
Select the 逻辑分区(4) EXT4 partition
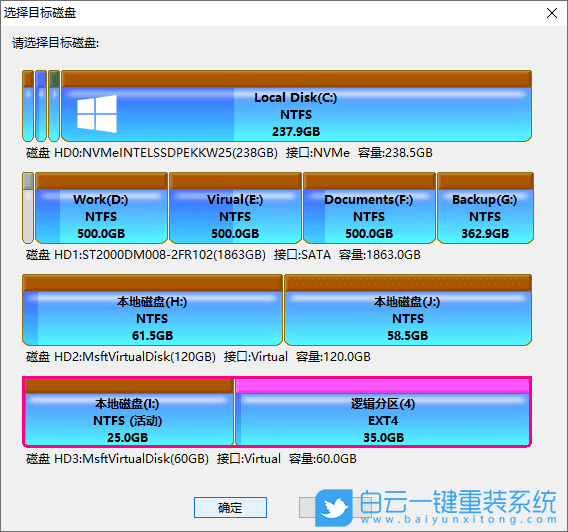point(383,412)
